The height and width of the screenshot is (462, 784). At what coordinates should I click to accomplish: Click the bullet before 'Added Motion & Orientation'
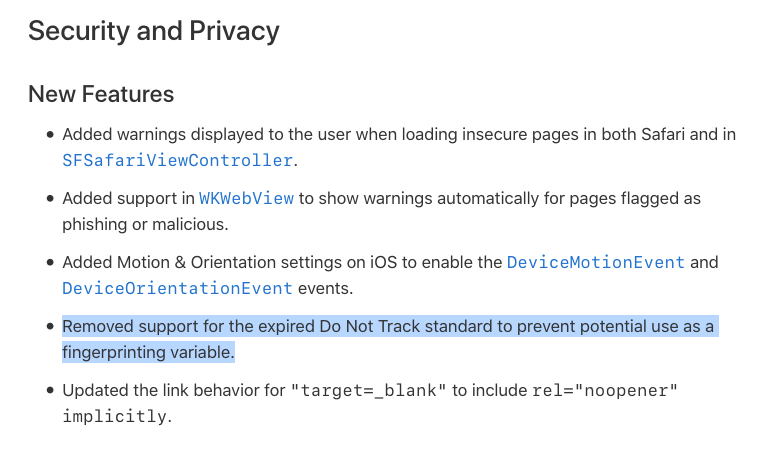pyautogui.click(x=50, y=262)
